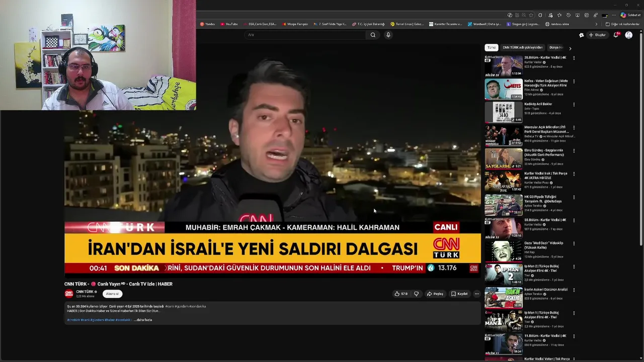Open 'Diğer sık kullanılanlar' bookmarks folder
Image resolution: width=644 pixels, height=362 pixels.
622,24
